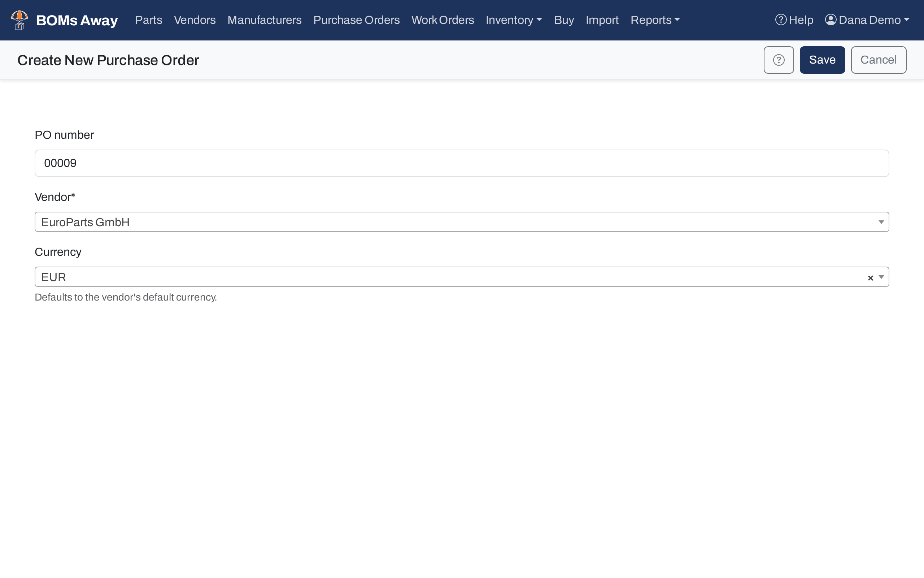Image resolution: width=924 pixels, height=578 pixels.
Task: Go to the Parts page
Action: [x=149, y=20]
